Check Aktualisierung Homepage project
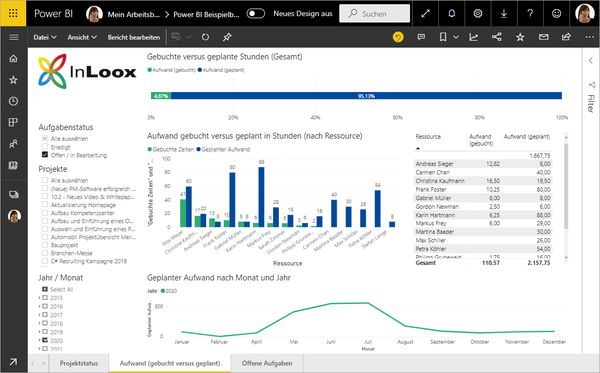This screenshot has width=600, height=373. click(45, 205)
